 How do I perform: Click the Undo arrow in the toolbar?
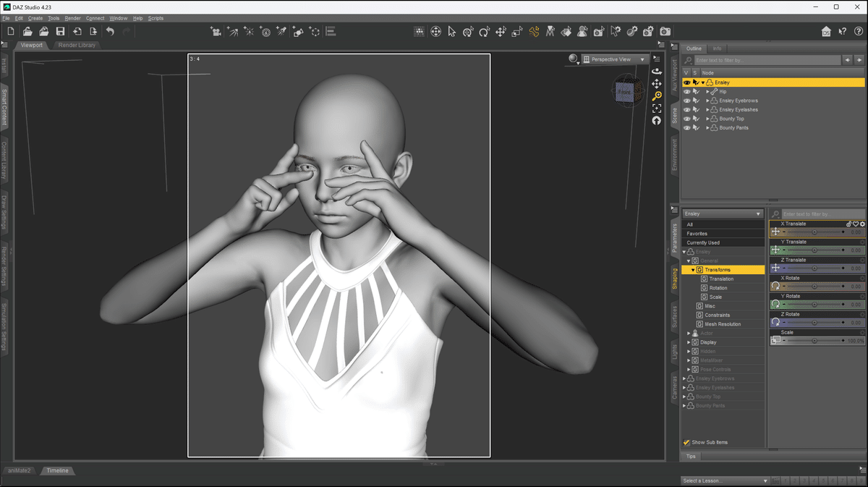point(110,31)
